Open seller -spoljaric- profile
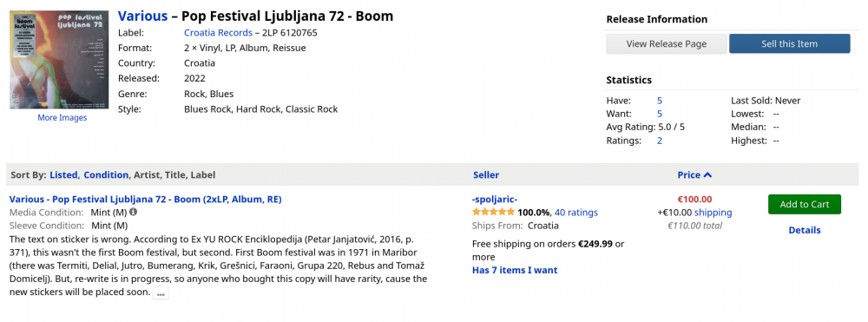The width and height of the screenshot is (868, 322). [495, 199]
